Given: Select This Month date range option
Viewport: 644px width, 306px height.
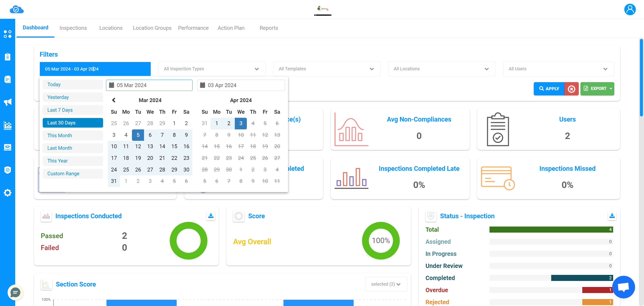Looking at the screenshot, I should click(x=59, y=135).
